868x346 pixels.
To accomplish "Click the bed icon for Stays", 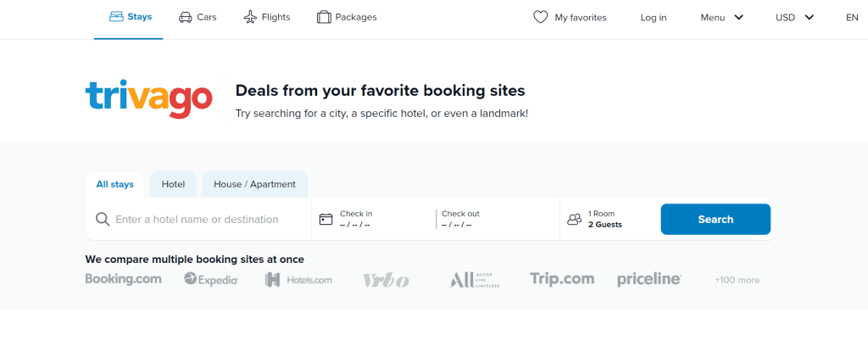I will tap(116, 17).
